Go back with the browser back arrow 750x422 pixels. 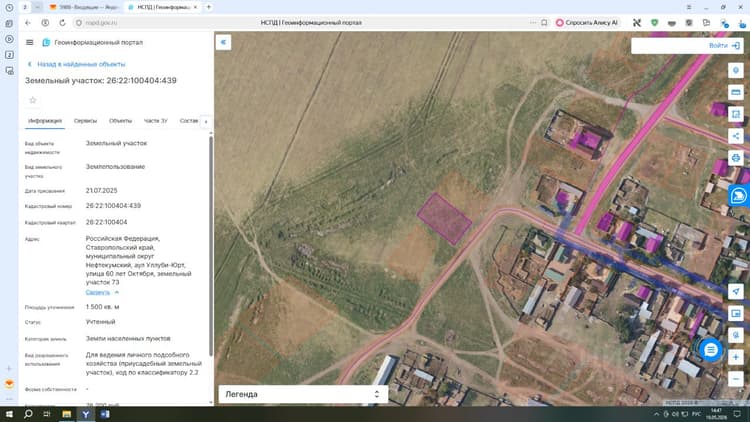click(28, 22)
